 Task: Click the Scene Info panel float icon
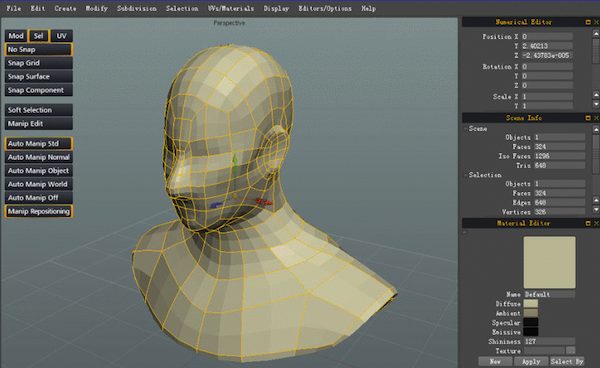coord(588,118)
